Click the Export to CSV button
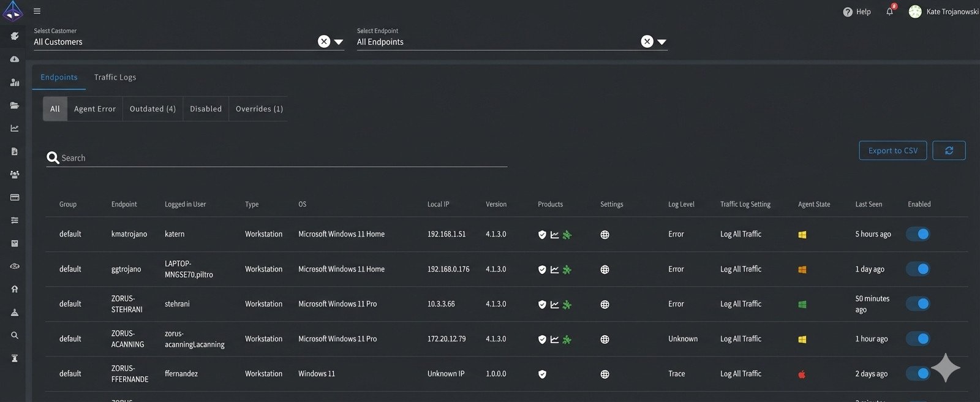The width and height of the screenshot is (980, 402). pyautogui.click(x=892, y=151)
